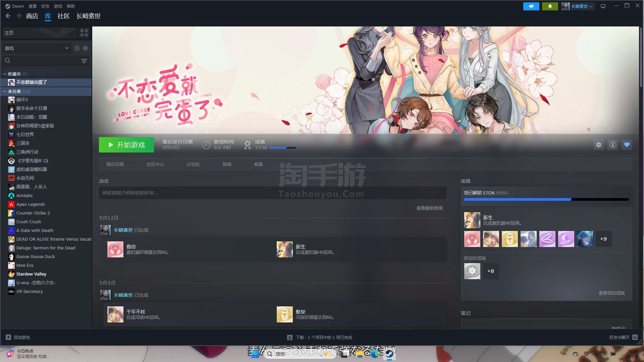Show ready-to-play games only icon
Screen dimensions: 644x362
click(x=86, y=48)
